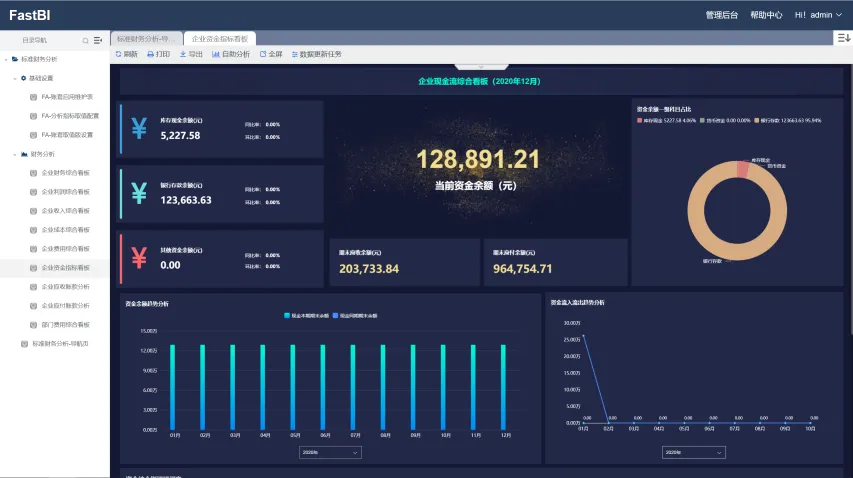
Task: Click the print icon labeled 打印
Action: [150, 54]
